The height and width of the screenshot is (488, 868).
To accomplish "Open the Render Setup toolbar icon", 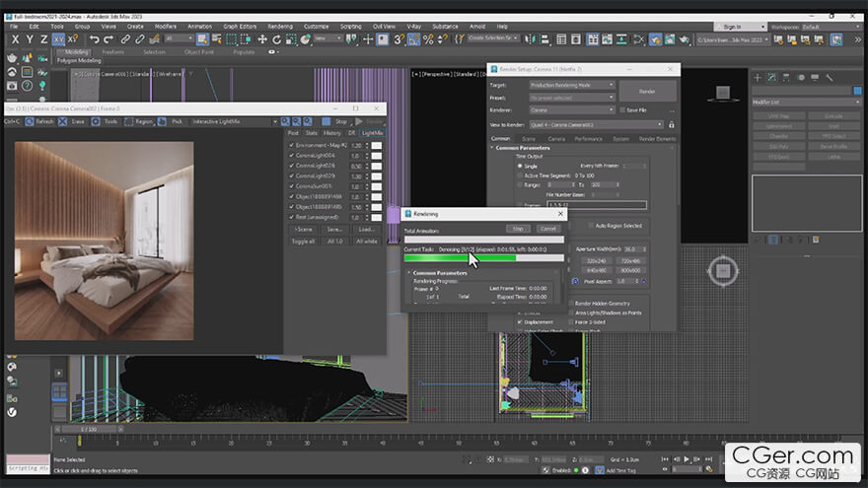I will [655, 39].
